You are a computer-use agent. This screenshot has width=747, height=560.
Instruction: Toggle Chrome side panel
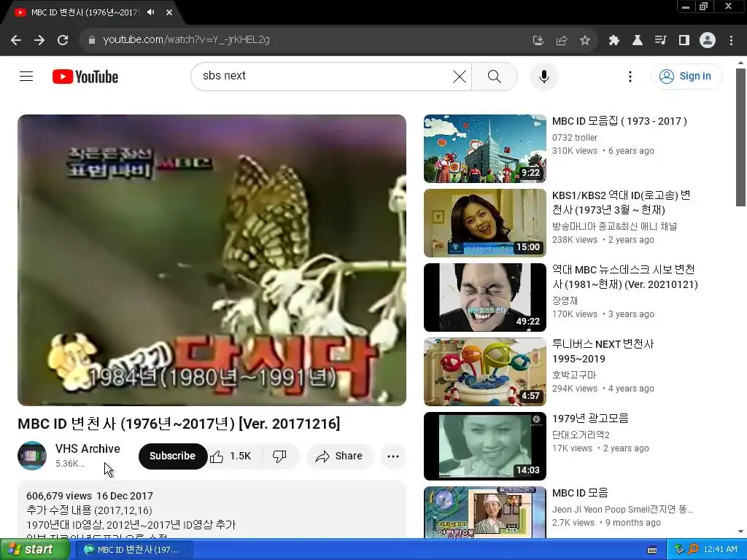tap(684, 41)
